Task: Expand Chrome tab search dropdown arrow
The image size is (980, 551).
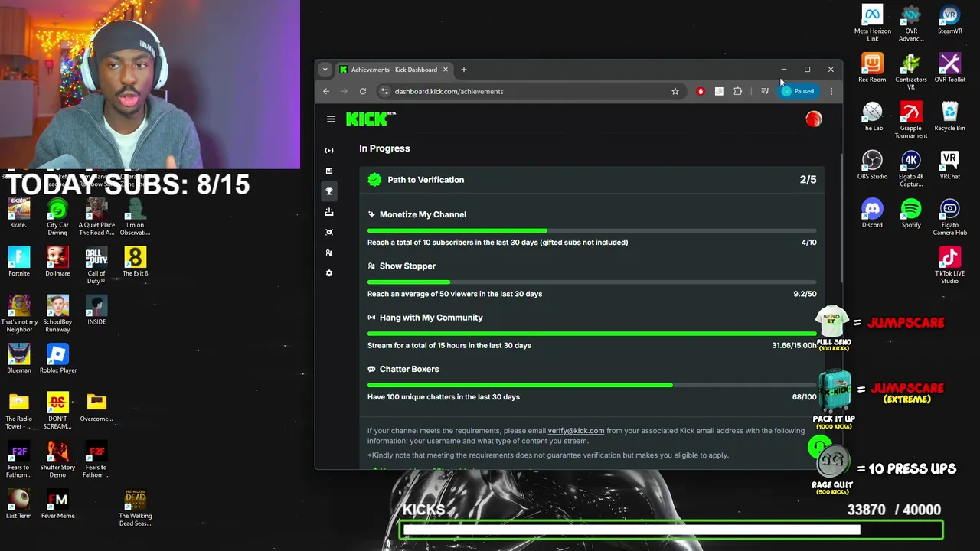Action: (325, 70)
